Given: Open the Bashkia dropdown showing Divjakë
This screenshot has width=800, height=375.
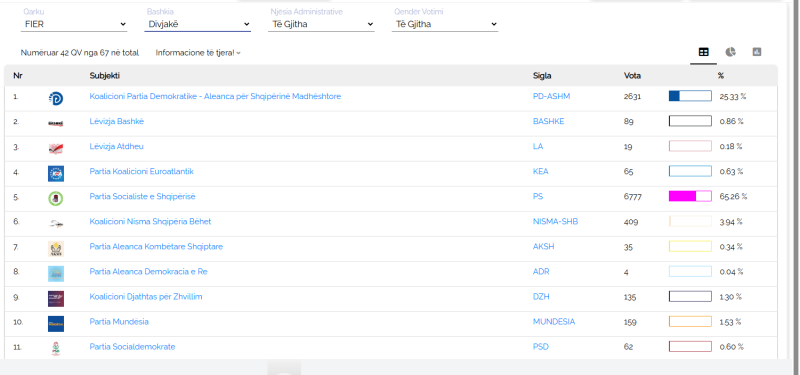Looking at the screenshot, I should pyautogui.click(x=197, y=24).
